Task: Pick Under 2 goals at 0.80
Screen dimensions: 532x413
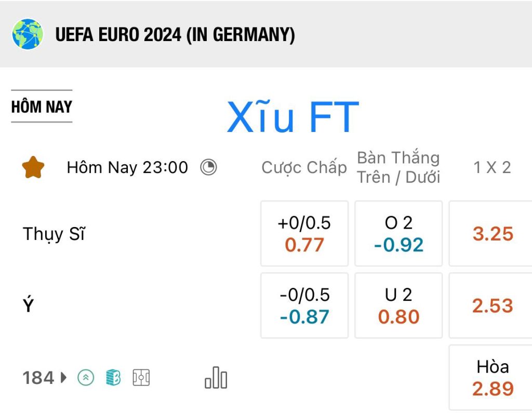Action: (398, 305)
